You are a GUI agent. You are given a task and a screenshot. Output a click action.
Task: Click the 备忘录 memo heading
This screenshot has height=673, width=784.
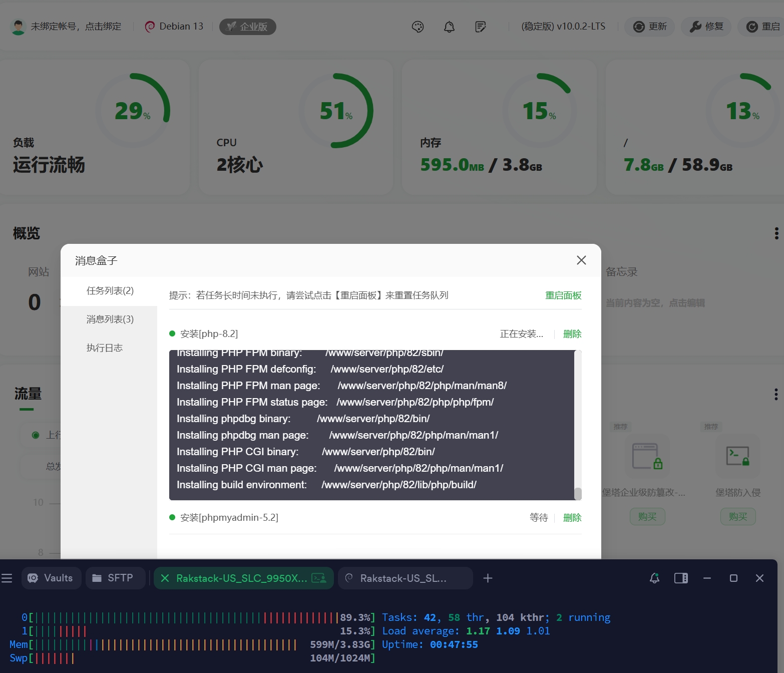point(621,272)
